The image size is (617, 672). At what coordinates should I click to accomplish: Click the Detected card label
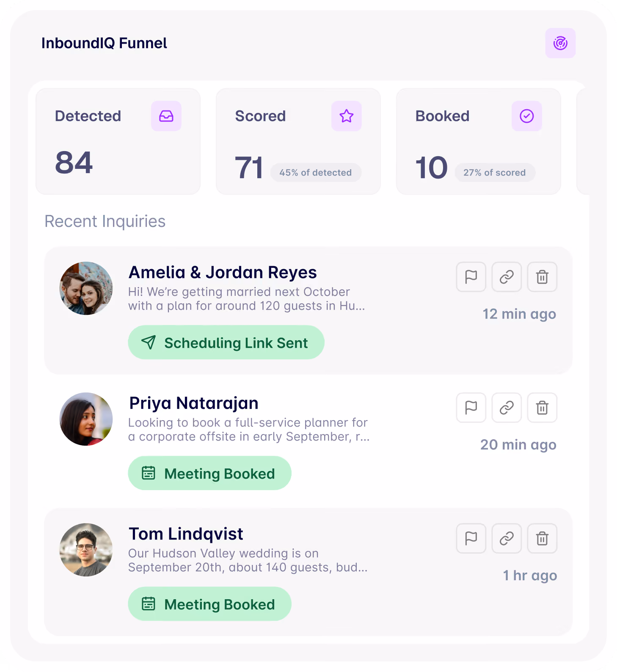[88, 116]
